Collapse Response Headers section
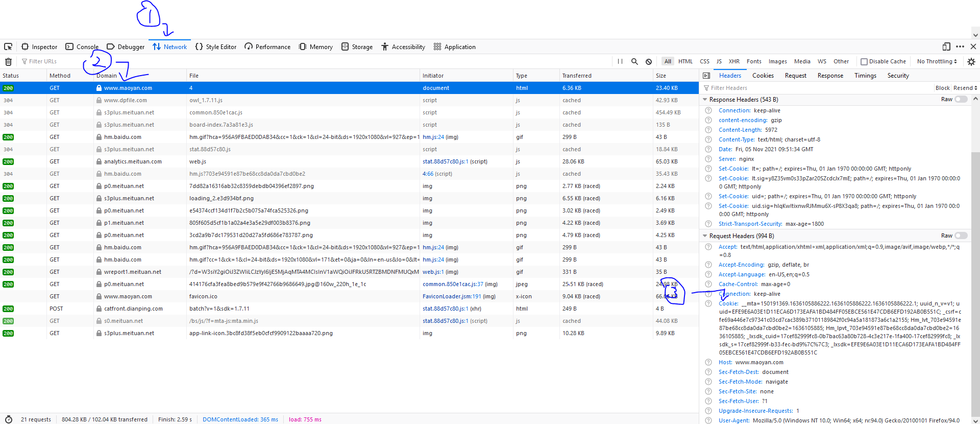 (x=705, y=100)
